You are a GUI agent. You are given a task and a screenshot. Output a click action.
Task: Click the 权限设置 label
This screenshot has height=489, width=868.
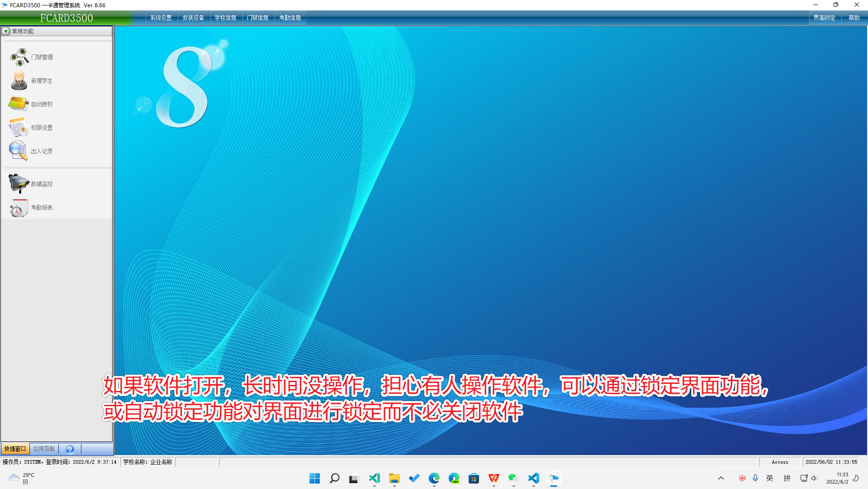coord(42,128)
